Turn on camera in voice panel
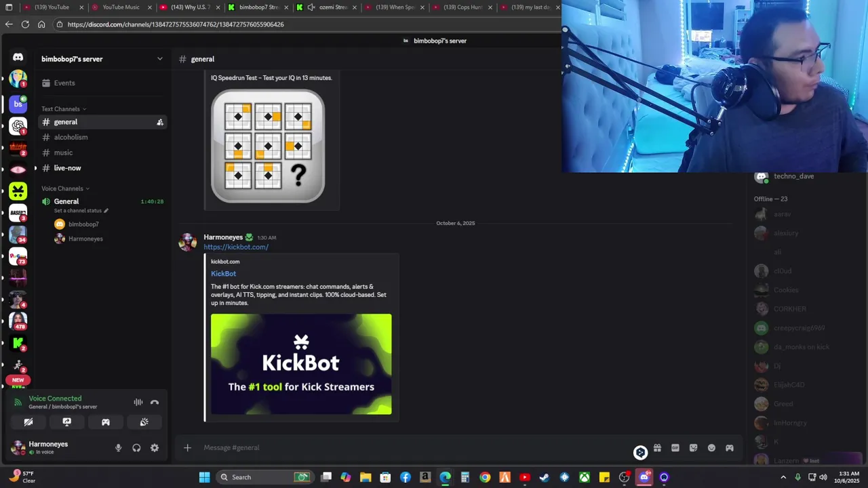Image resolution: width=868 pixels, height=488 pixels. pos(28,422)
